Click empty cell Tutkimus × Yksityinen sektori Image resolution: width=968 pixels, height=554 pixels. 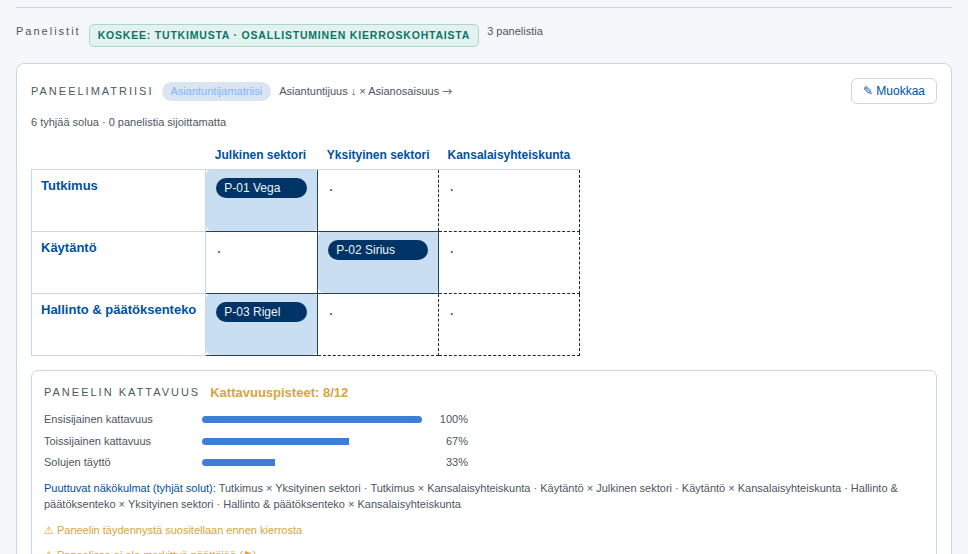(x=378, y=201)
